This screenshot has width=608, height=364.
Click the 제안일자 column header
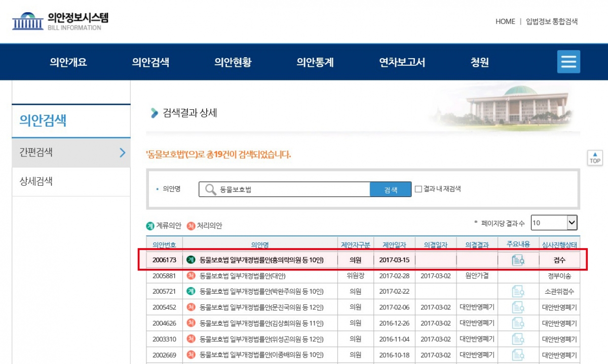tap(394, 245)
